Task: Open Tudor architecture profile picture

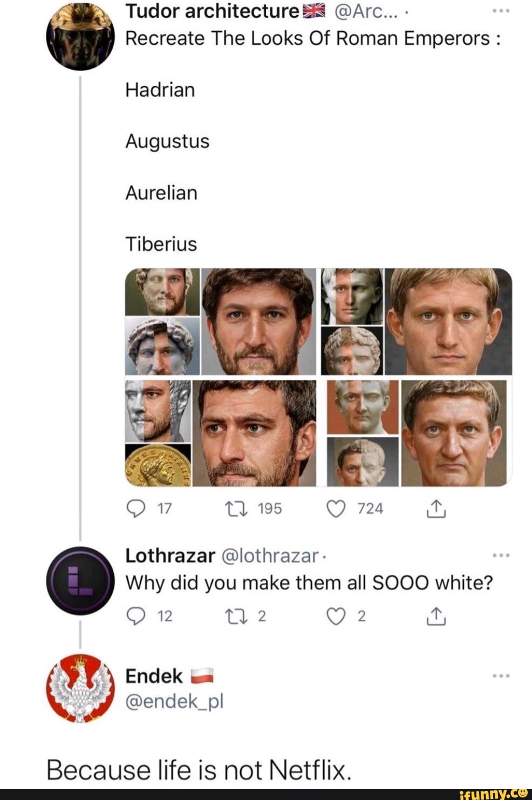Action: 81,38
